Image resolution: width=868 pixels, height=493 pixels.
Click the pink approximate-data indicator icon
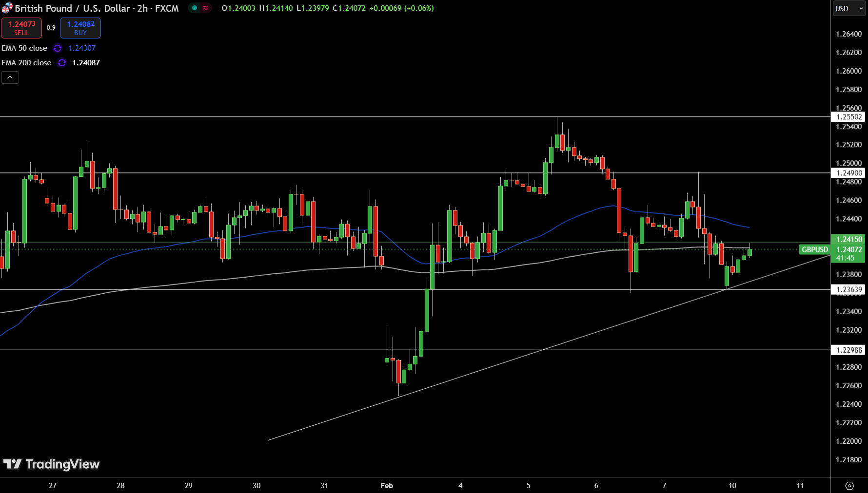click(x=205, y=8)
